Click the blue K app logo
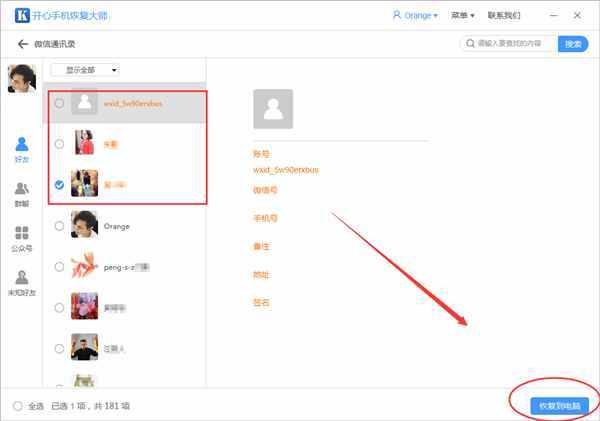The image size is (600, 421). [22, 16]
